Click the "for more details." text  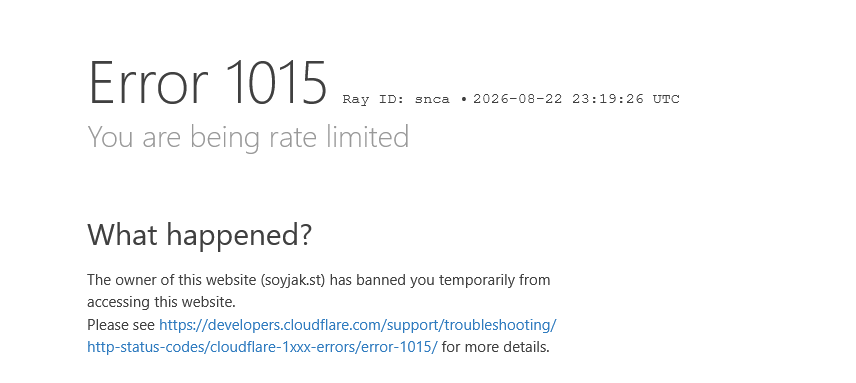(x=495, y=347)
